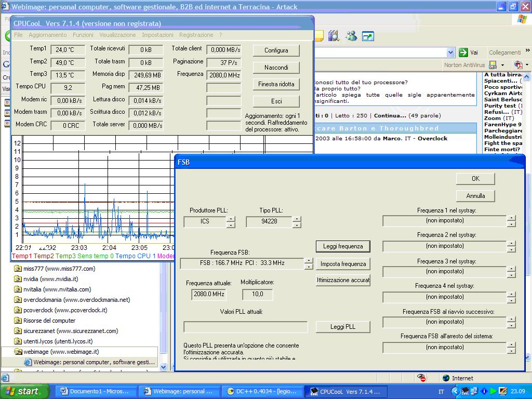
Task: Click the Leggi frequenza button
Action: [343, 246]
